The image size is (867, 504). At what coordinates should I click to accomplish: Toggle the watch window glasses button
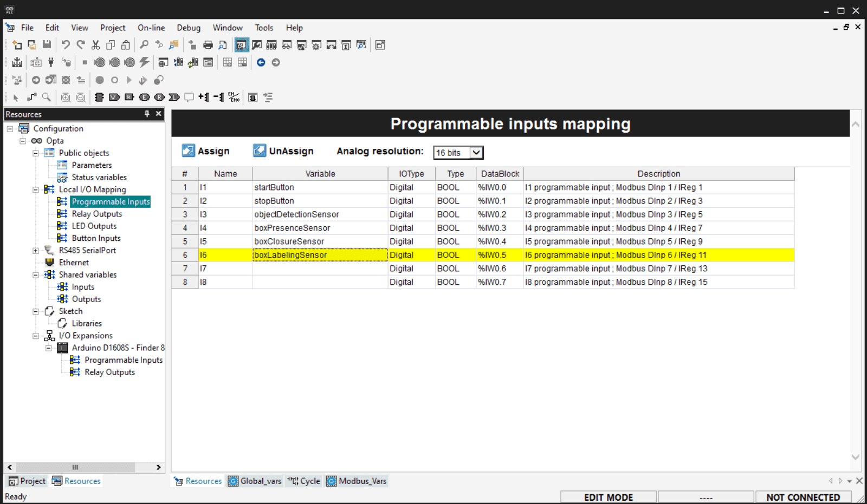pos(287,45)
